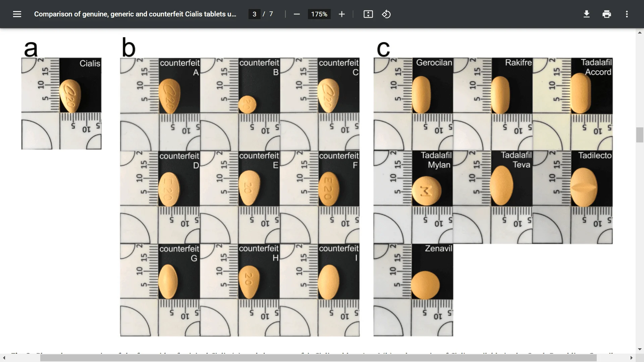Click the 'Gerocilan' label text
The height and width of the screenshot is (362, 644).
(434, 62)
